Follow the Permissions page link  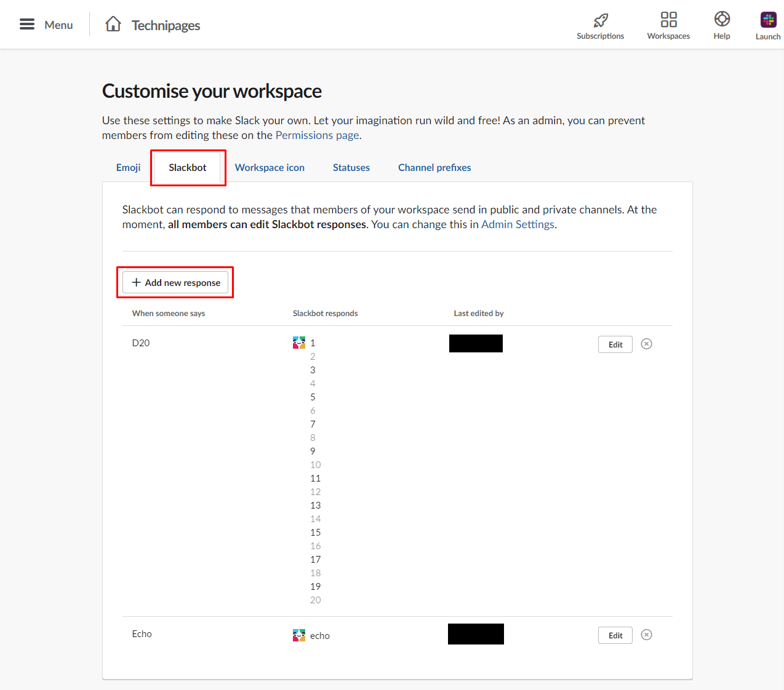317,135
